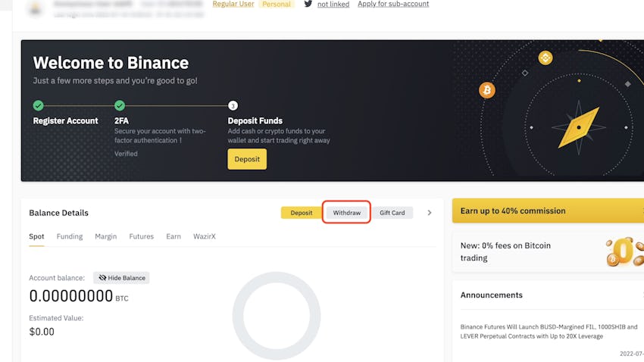The height and width of the screenshot is (362, 644).
Task: Switch to the Funding tab
Action: coord(70,236)
